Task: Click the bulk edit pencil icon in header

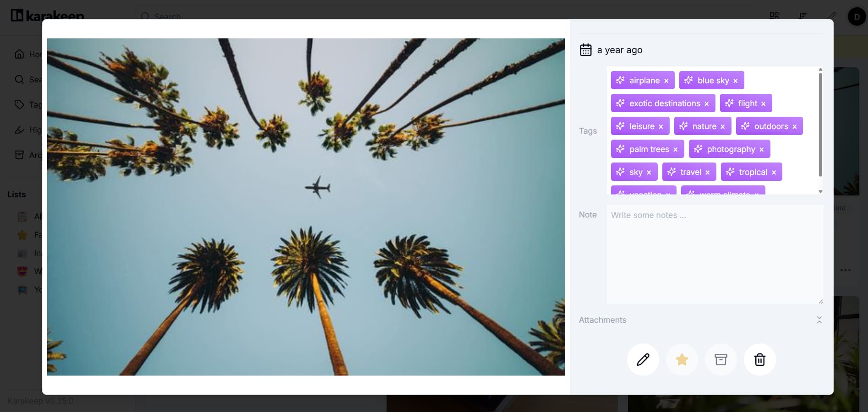Action: click(832, 16)
